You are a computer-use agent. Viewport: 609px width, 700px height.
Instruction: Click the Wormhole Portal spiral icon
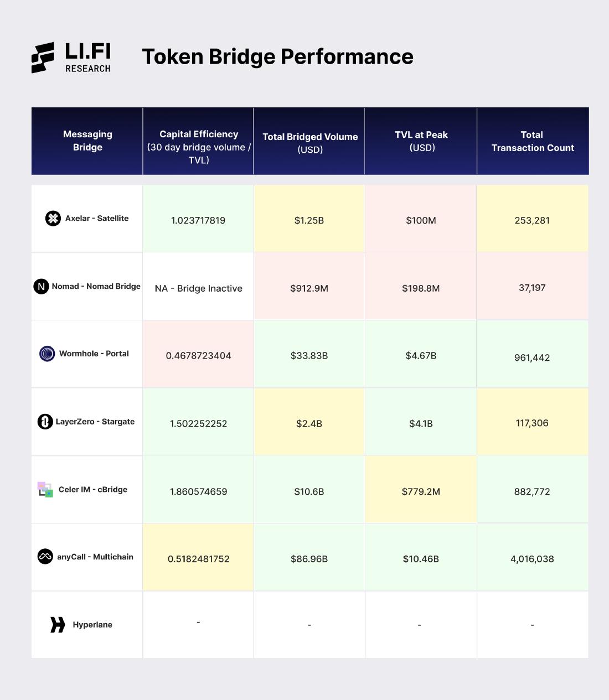coord(47,354)
